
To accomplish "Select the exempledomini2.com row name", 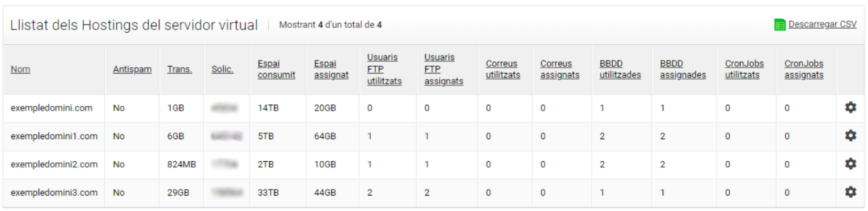I will 54,164.
